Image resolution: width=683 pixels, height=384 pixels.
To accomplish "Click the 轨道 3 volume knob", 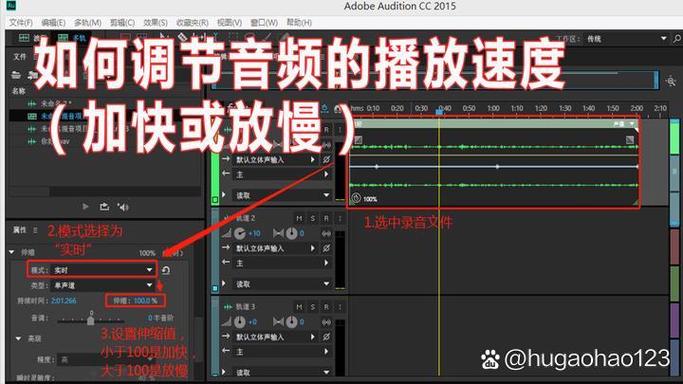I will point(240,322).
